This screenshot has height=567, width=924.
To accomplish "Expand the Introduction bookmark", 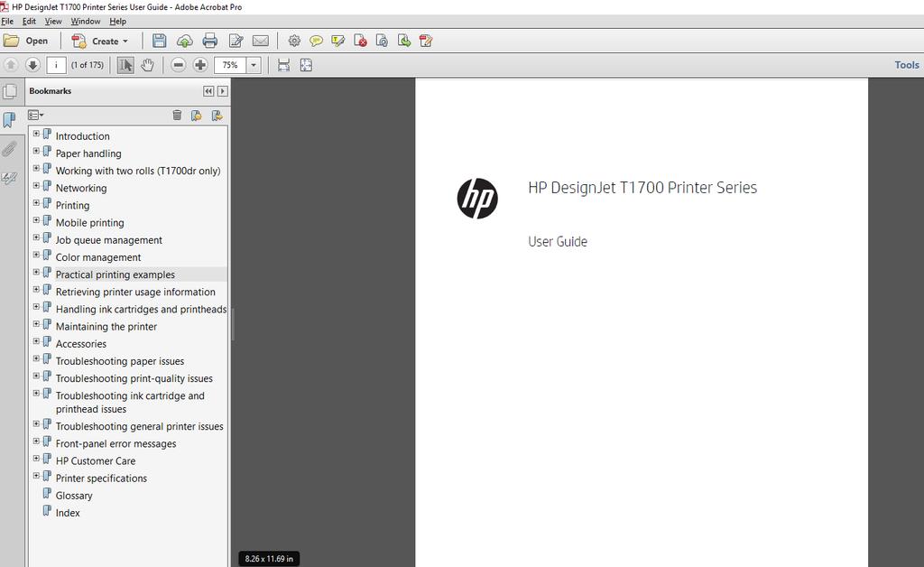I will click(36, 134).
